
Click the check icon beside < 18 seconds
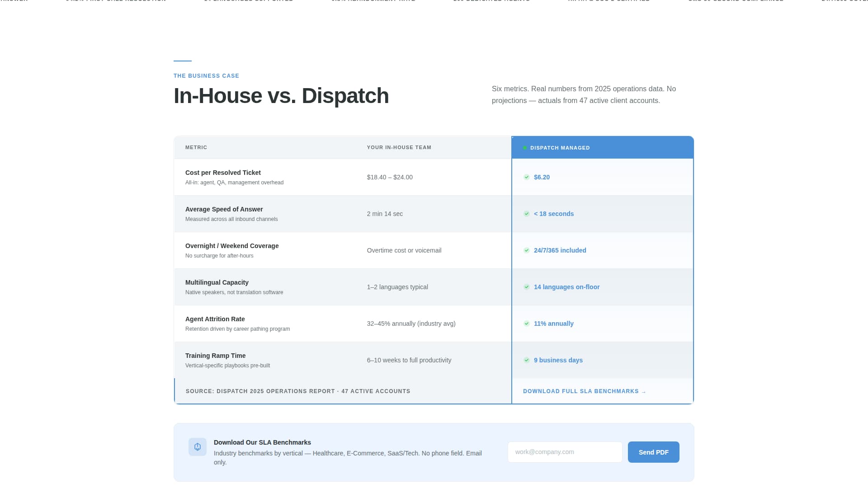(x=527, y=214)
